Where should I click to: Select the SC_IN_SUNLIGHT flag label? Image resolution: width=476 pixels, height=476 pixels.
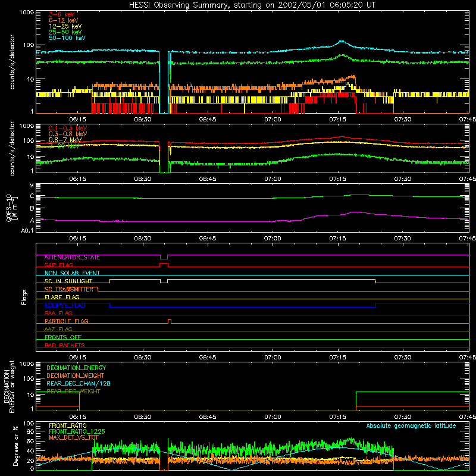tap(68, 281)
